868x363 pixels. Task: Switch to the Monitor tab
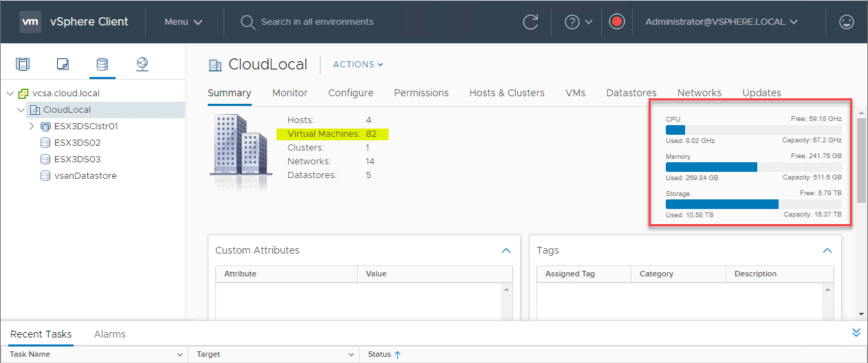click(290, 93)
